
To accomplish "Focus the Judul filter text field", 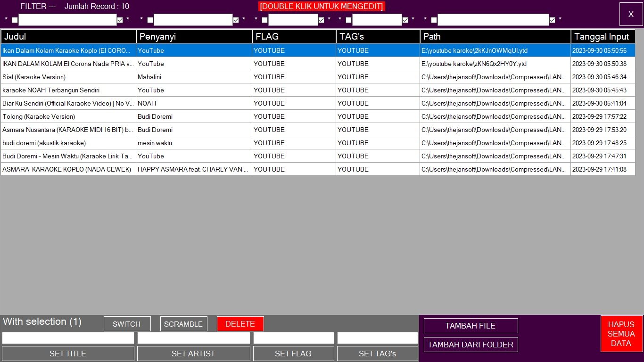I will point(67,20).
